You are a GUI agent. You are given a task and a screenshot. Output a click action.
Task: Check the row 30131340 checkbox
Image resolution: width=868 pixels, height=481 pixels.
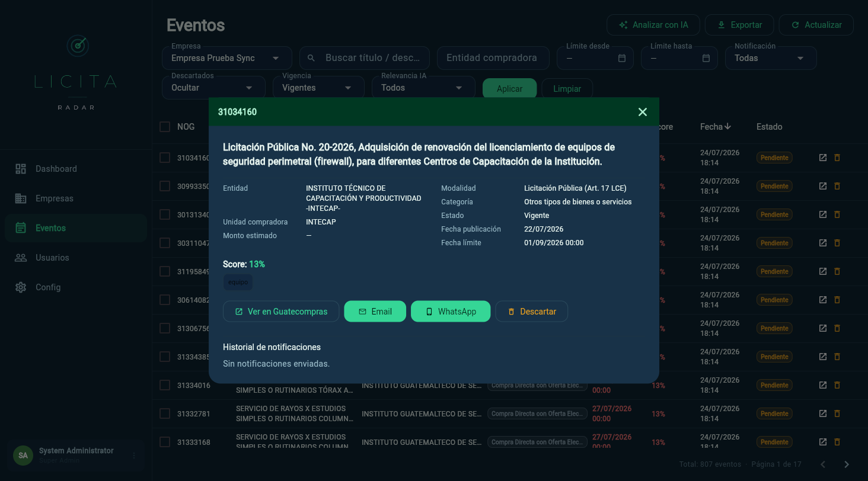pos(165,214)
